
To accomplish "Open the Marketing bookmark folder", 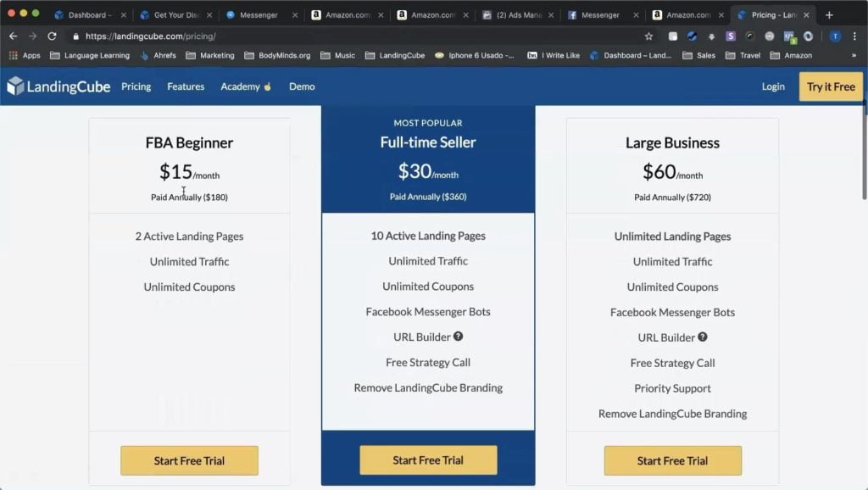I will [x=210, y=55].
